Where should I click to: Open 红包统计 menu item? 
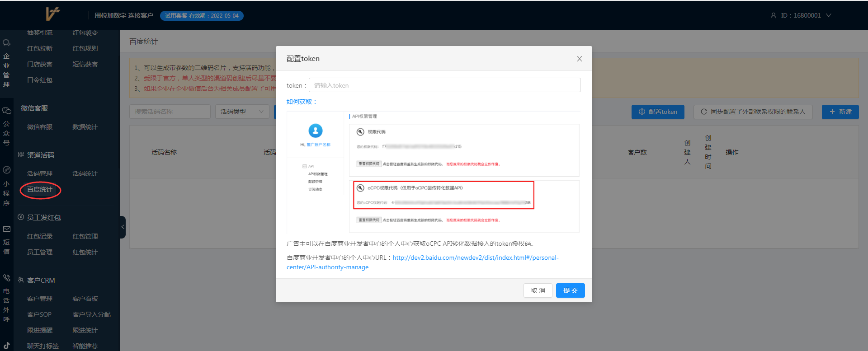click(85, 252)
